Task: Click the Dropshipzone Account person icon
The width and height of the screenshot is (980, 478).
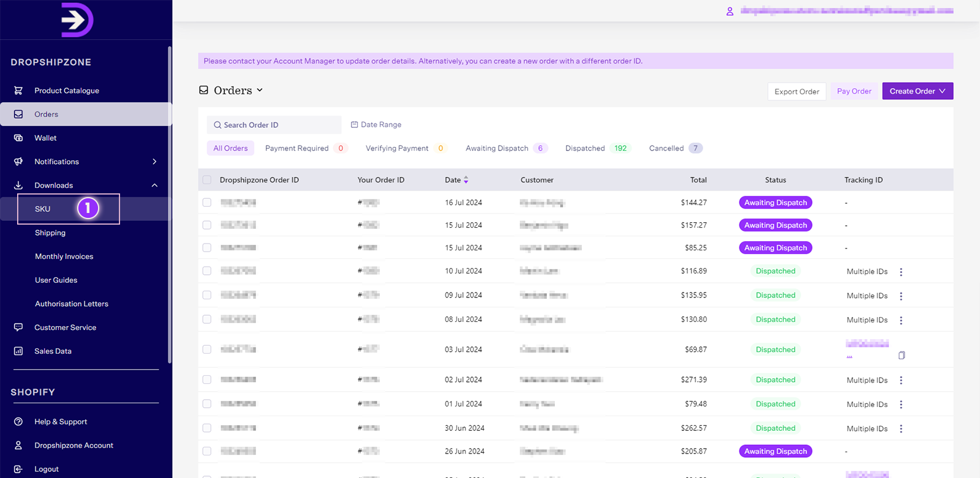Action: pos(18,446)
